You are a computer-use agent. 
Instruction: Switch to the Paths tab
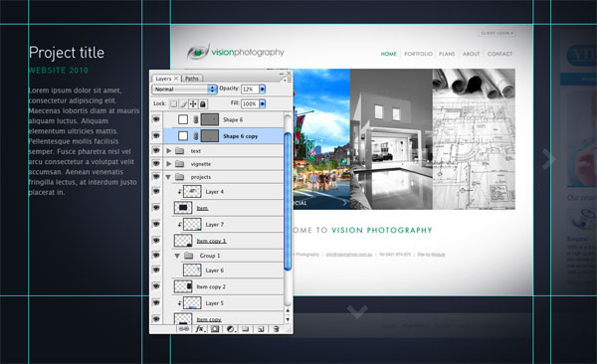[x=191, y=79]
